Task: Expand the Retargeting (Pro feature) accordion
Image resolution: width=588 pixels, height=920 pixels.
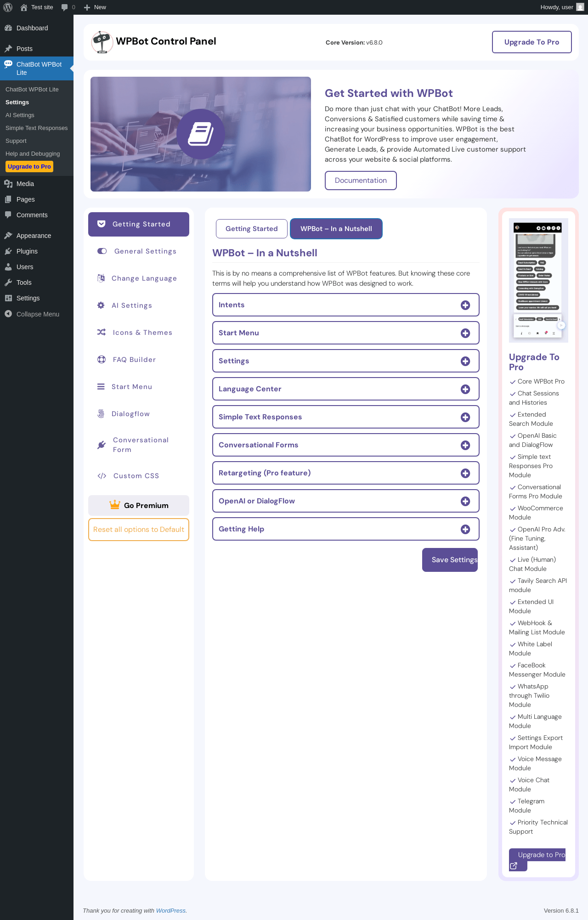Action: [x=346, y=473]
